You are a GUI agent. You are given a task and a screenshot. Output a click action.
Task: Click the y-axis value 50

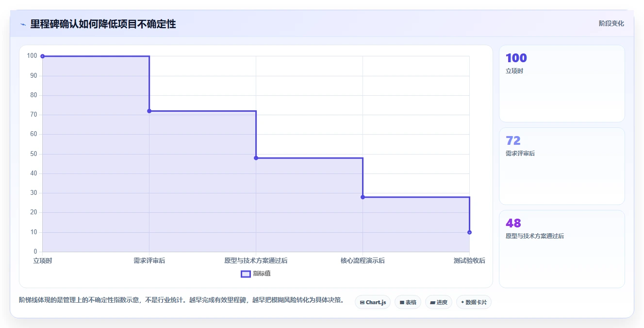34,154
